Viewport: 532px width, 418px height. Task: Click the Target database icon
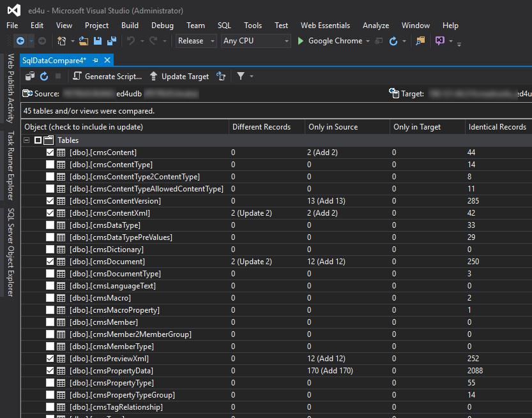pyautogui.click(x=394, y=93)
